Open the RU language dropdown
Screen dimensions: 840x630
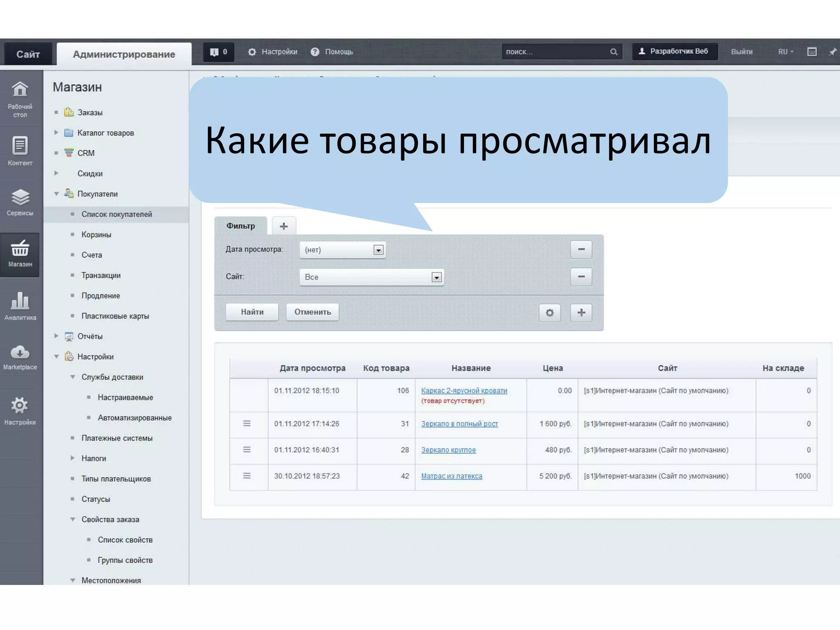pyautogui.click(x=786, y=52)
